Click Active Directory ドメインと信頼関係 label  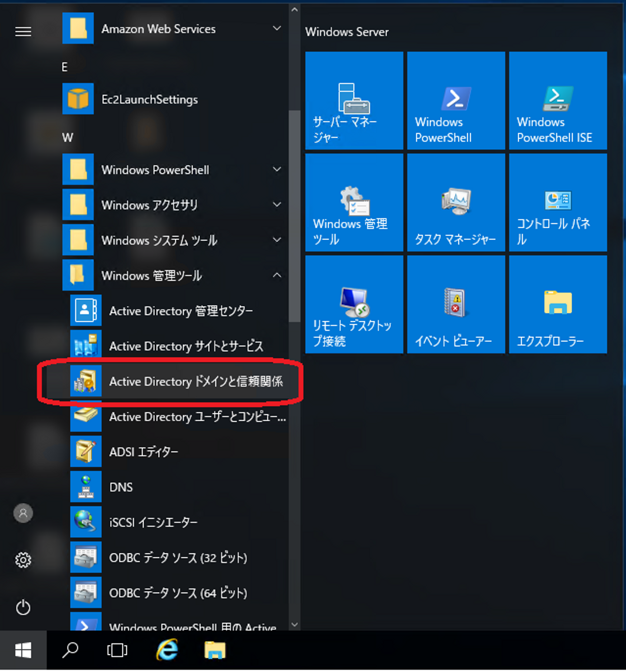196,382
